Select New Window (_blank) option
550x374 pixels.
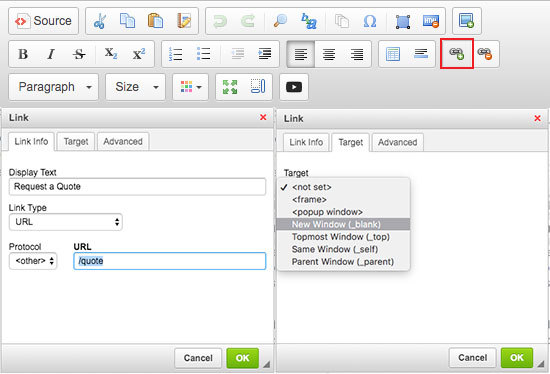(343, 225)
